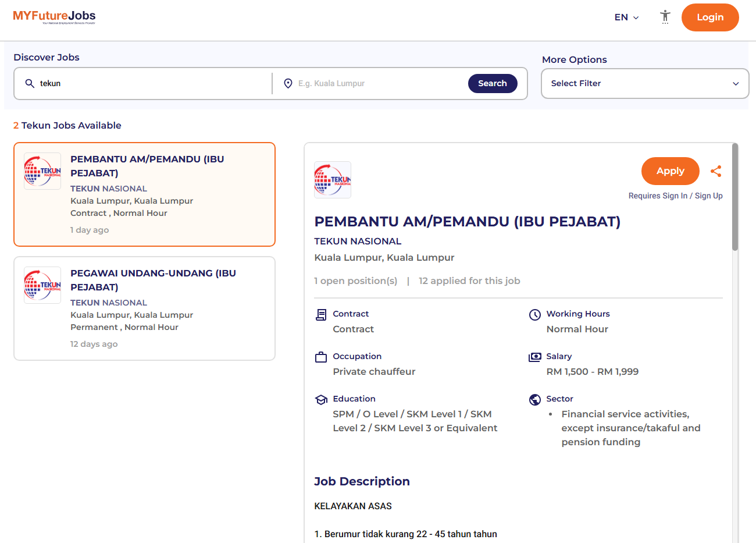The height and width of the screenshot is (543, 756).
Task: Click the magnifier icon in search box
Action: pyautogui.click(x=30, y=83)
